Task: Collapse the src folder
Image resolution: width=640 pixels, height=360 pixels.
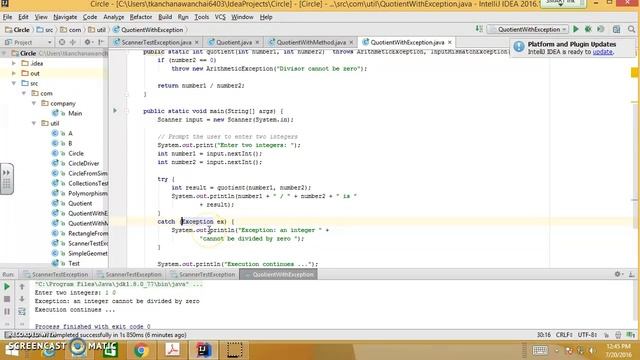Action: pyautogui.click(x=14, y=83)
